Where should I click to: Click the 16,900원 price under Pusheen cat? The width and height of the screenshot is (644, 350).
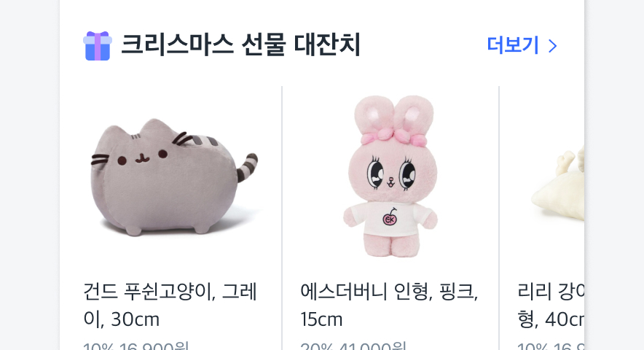154,346
